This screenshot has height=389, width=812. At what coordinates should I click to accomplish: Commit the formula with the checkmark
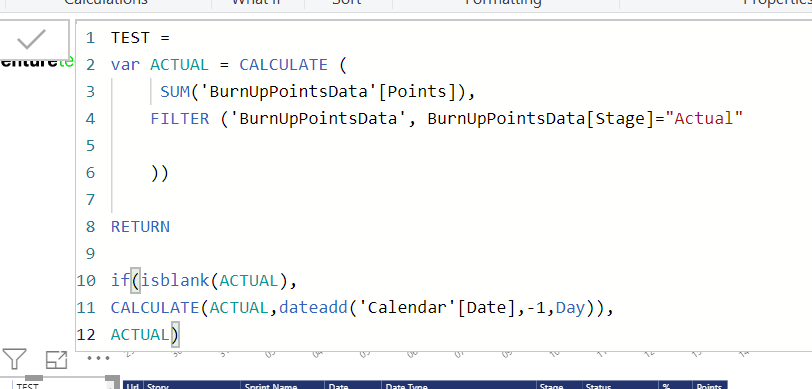(31, 39)
